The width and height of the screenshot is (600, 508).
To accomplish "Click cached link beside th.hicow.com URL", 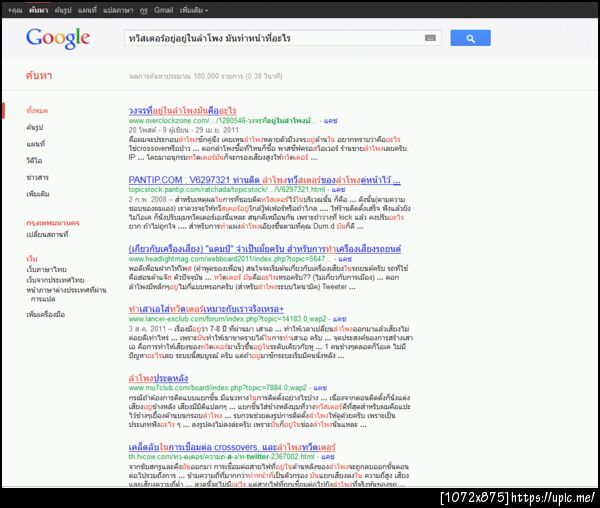I will 328,456.
